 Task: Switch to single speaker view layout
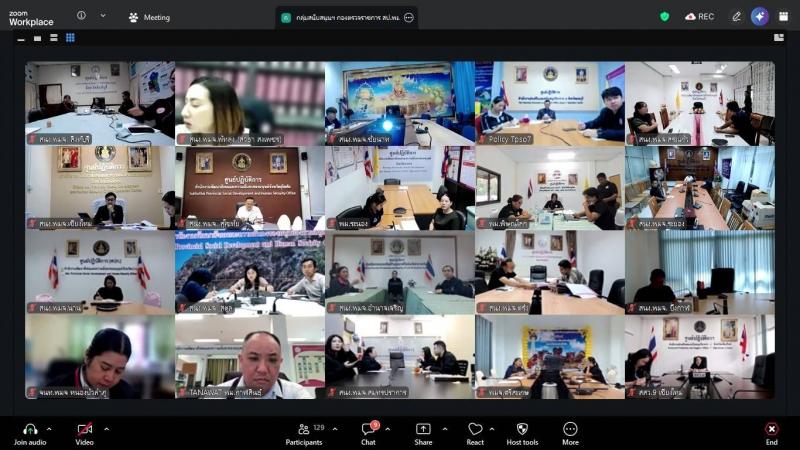point(37,38)
